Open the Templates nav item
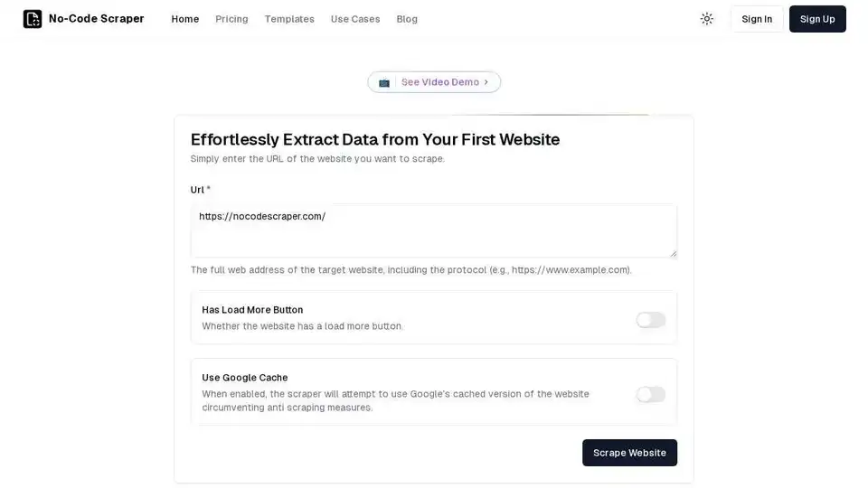Screen dimensions: 868x488 pos(289,19)
